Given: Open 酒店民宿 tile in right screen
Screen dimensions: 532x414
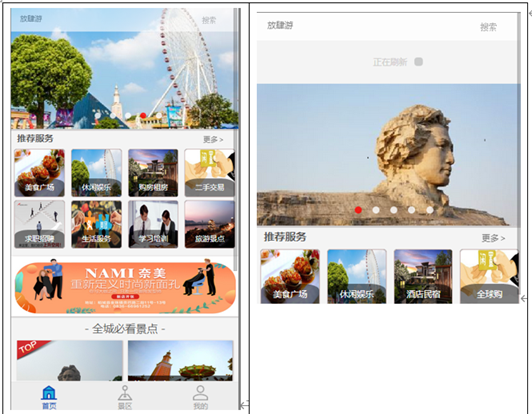Looking at the screenshot, I should point(423,277).
